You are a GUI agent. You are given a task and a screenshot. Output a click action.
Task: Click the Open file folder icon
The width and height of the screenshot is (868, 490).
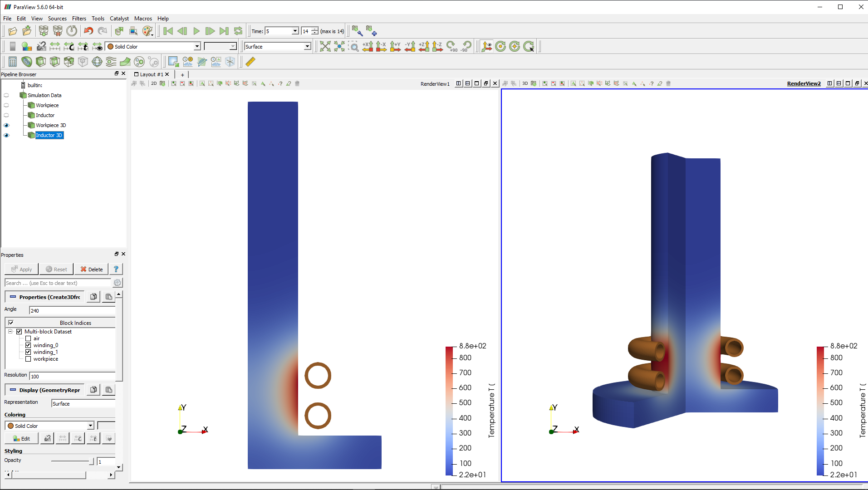click(x=13, y=31)
